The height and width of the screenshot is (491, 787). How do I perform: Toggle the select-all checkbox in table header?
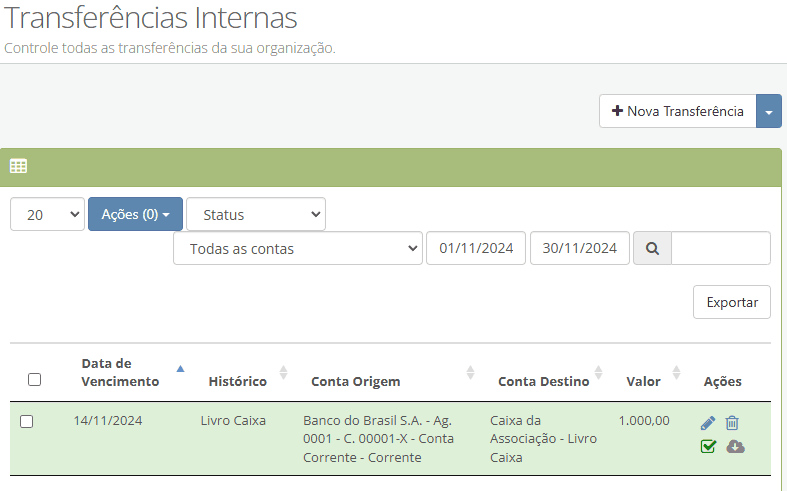(x=34, y=380)
